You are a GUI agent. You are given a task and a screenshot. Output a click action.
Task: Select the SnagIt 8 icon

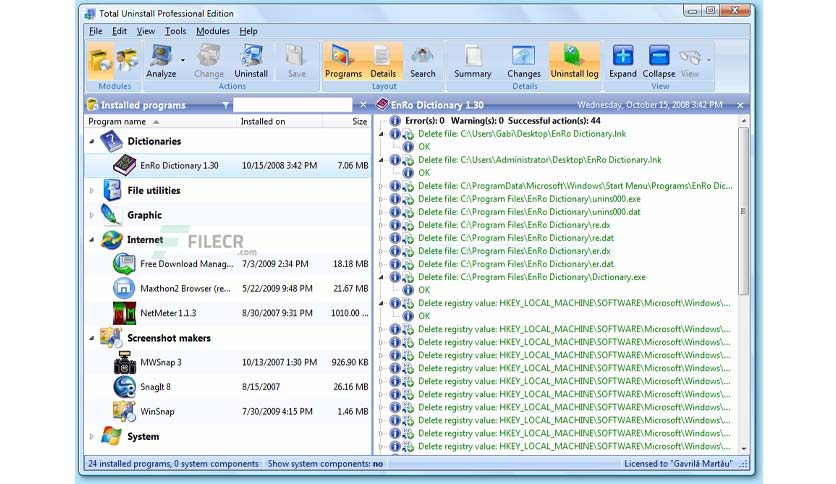124,387
